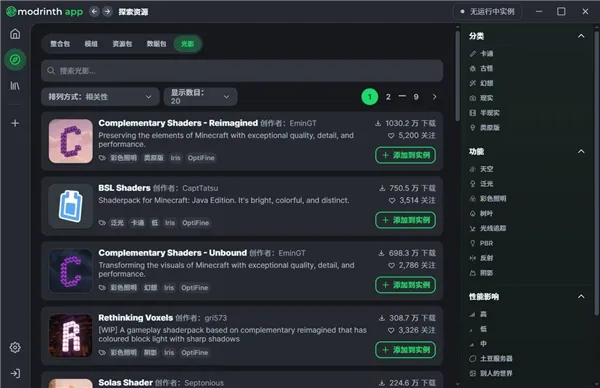Click the Iris tag on BSL Shaders
The width and height of the screenshot is (600, 388).
170,223
